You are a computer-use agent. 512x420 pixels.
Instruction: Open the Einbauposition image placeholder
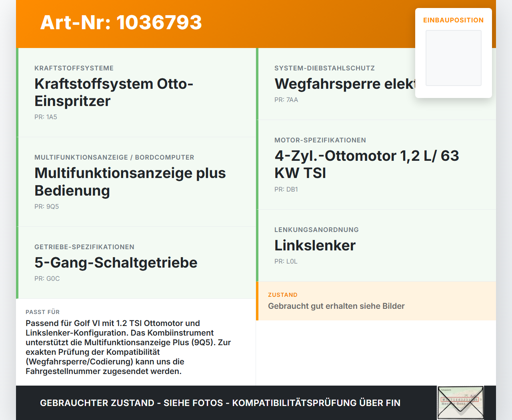pyautogui.click(x=454, y=58)
